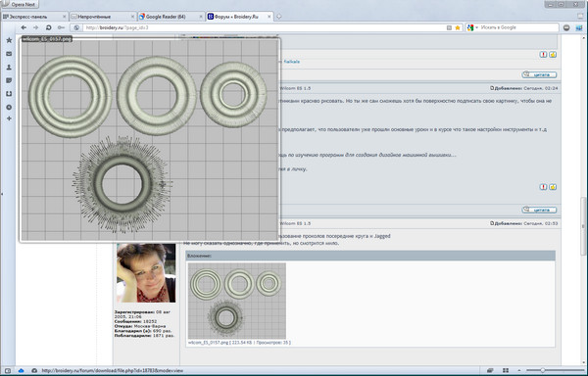This screenshot has height=376, width=588.
Task: Open the closed tabs trash icon
Action: [580, 16]
